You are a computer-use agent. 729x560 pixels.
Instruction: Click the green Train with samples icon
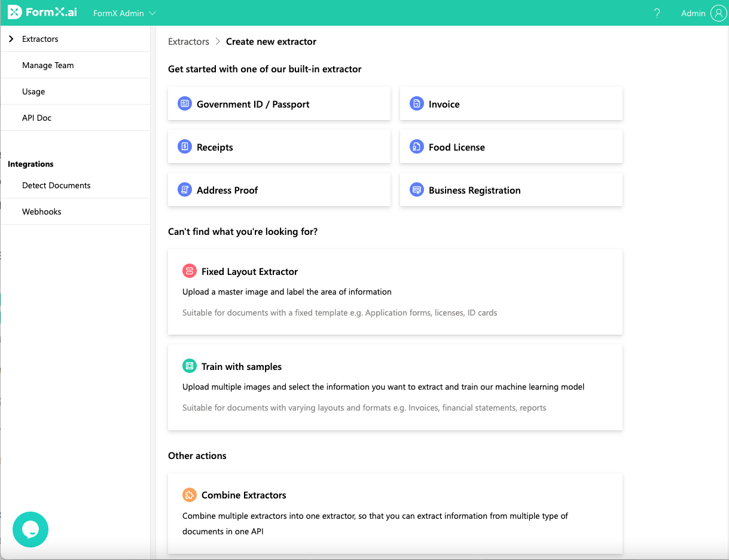coord(190,366)
